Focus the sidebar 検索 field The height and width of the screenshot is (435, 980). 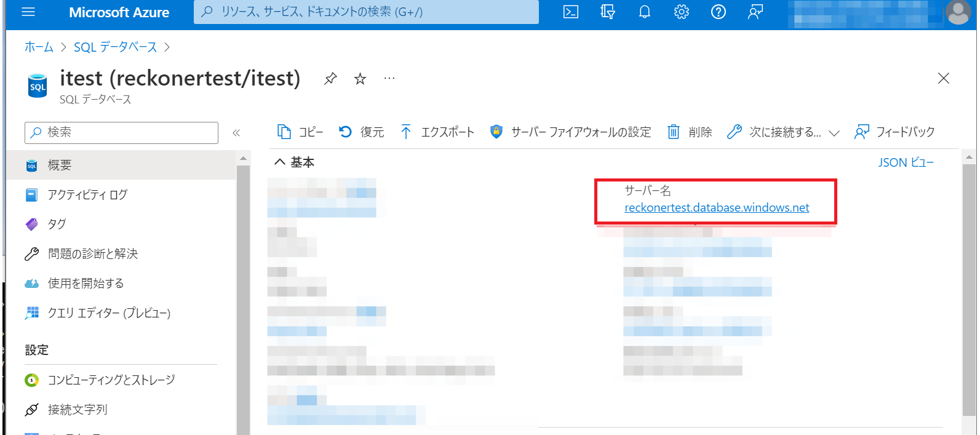click(x=121, y=132)
